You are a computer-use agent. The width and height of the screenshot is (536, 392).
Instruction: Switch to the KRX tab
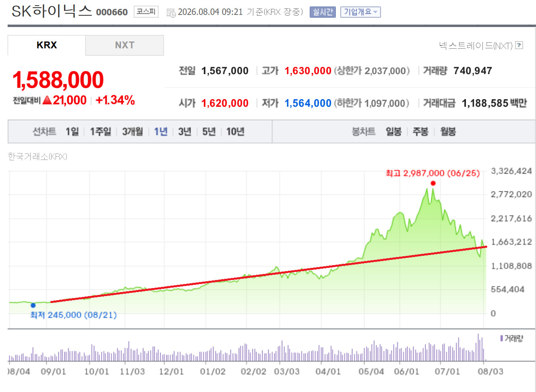47,45
